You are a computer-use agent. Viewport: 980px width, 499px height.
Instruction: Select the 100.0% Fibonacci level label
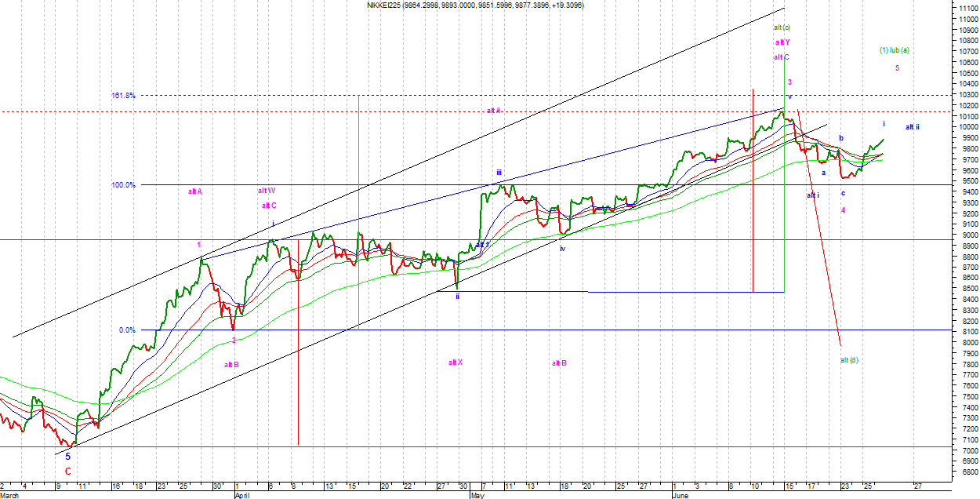(123, 185)
